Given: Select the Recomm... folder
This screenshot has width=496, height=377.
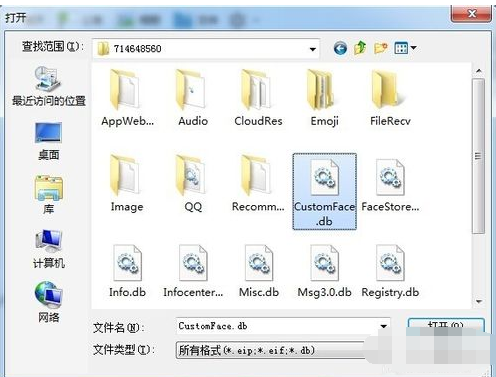Looking at the screenshot, I should point(258,184).
